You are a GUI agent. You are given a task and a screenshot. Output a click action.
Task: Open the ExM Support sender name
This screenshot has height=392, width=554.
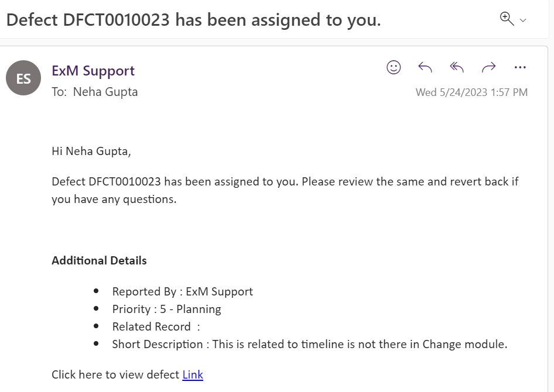pyautogui.click(x=93, y=71)
